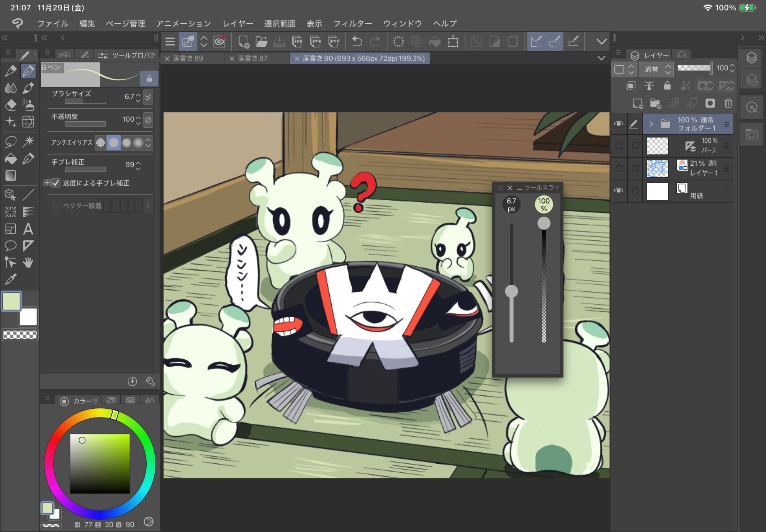Image resolution: width=766 pixels, height=532 pixels.
Task: Click the white sub color swatch
Action: [x=29, y=317]
